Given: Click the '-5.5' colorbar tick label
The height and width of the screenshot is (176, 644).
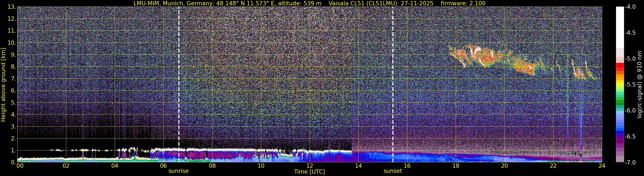Looking at the screenshot, I should pyautogui.click(x=630, y=85).
